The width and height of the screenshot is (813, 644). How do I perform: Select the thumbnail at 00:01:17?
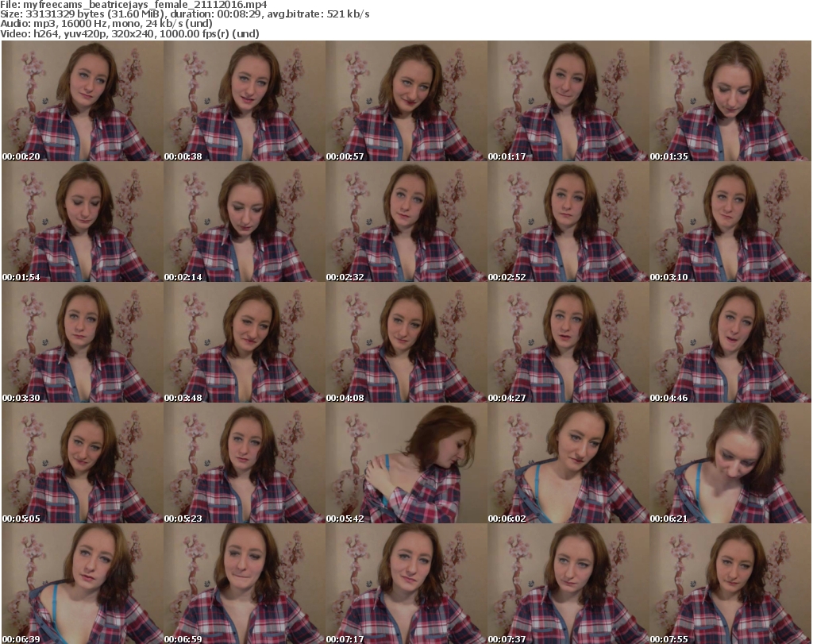point(568,101)
